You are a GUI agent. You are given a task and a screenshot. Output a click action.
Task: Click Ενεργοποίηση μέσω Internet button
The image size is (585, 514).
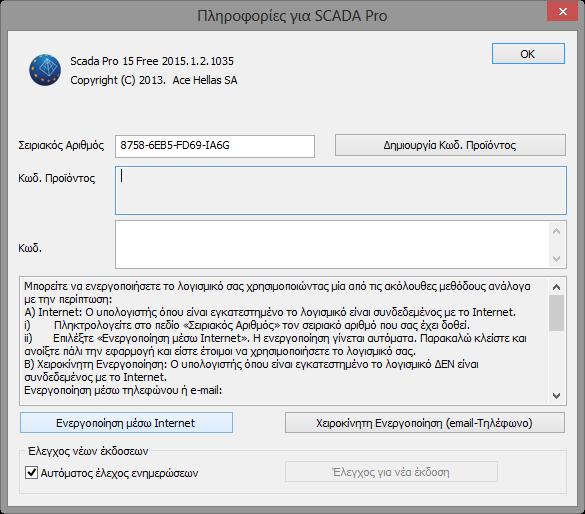(126, 423)
